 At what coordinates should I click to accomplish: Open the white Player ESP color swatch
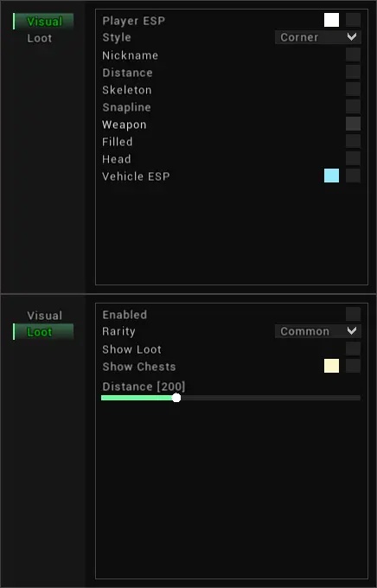click(x=332, y=20)
